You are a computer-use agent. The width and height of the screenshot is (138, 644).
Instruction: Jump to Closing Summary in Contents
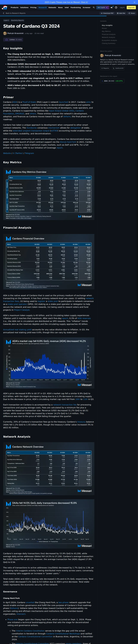tap(109, 43)
